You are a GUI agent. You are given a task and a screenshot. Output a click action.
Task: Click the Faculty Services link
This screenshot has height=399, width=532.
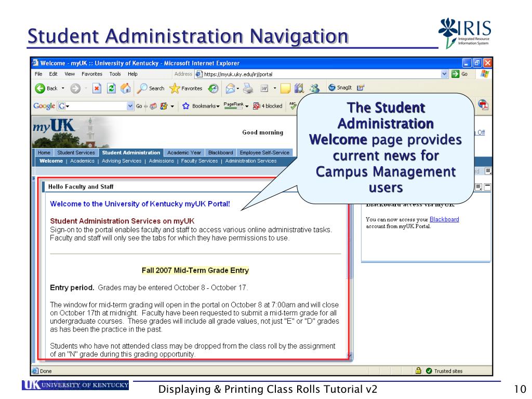click(x=199, y=161)
